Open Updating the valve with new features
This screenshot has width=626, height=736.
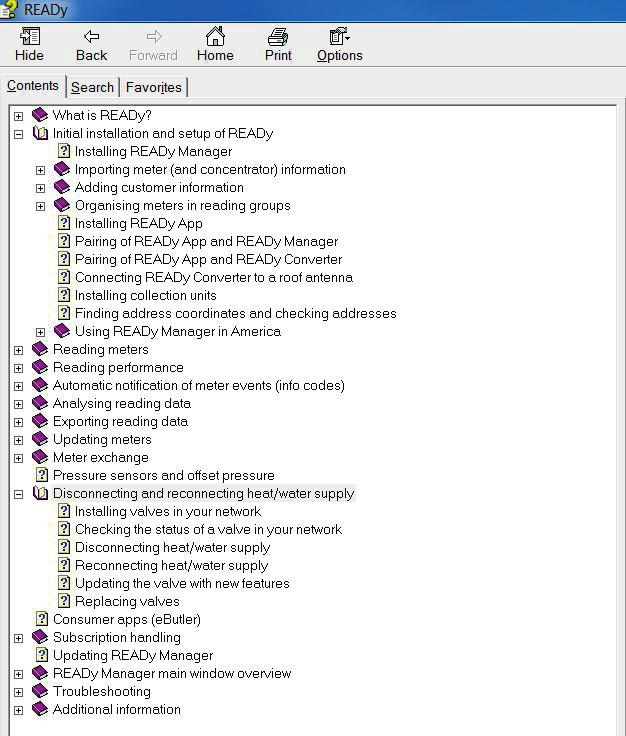182,583
